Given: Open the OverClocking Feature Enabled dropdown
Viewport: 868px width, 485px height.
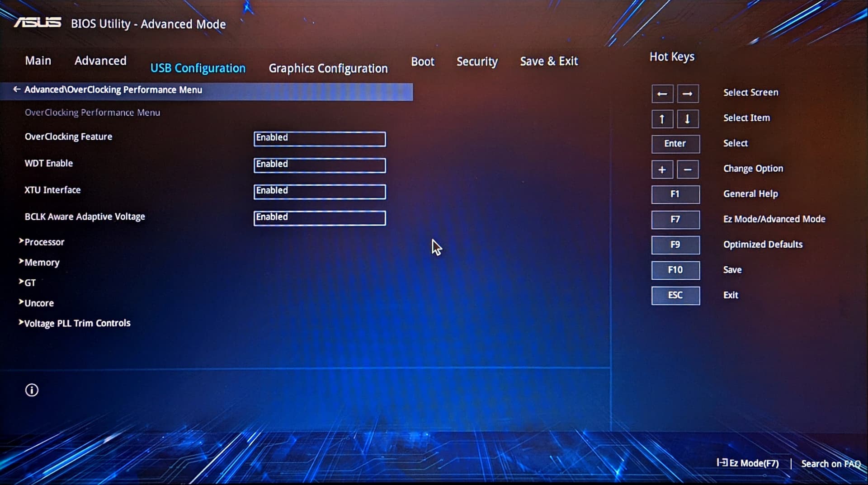Looking at the screenshot, I should [320, 139].
